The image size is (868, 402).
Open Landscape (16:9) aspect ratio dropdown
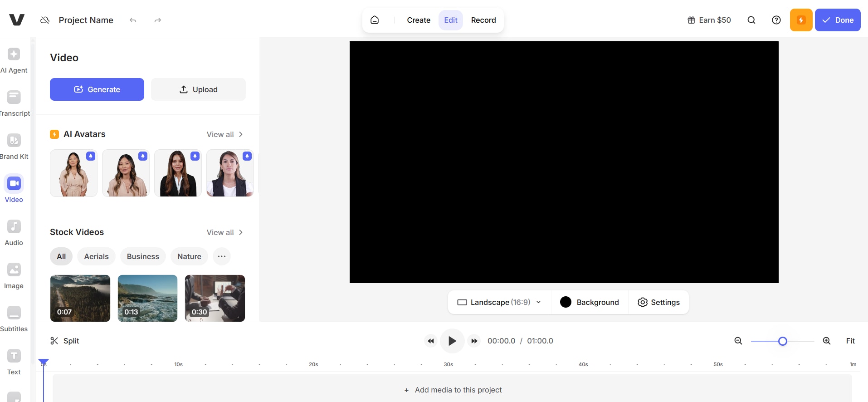click(499, 302)
